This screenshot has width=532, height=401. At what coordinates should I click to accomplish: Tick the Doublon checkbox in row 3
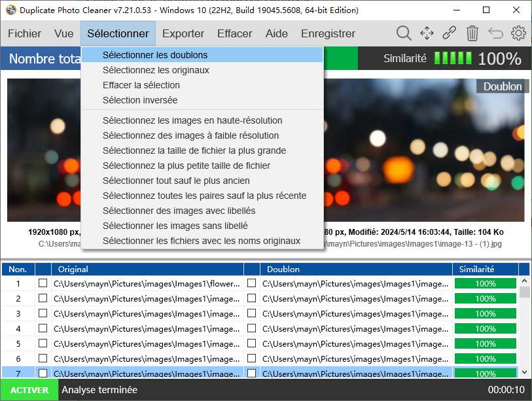click(252, 313)
